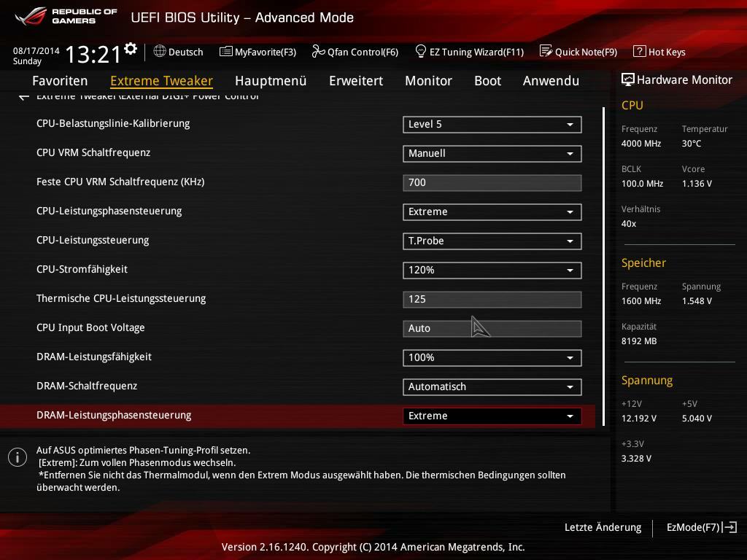Click CPU Input Boot Voltage Auto field
Viewport: 747px width, 560px height.
492,329
